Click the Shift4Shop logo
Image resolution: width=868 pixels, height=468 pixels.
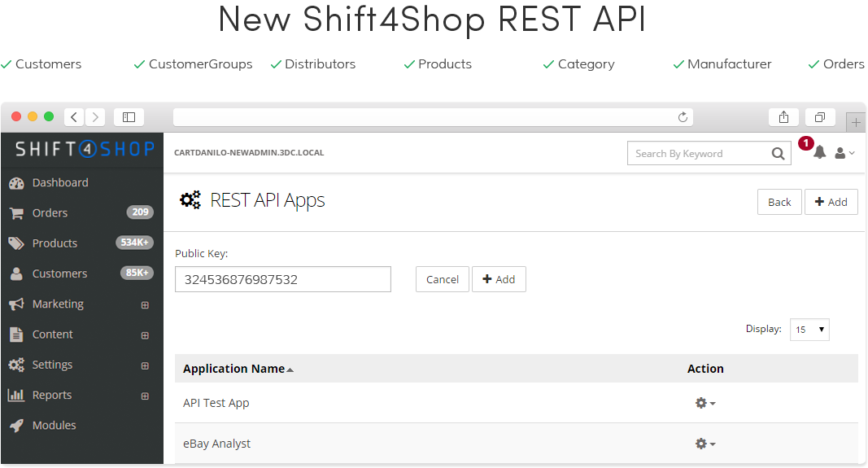[85, 149]
